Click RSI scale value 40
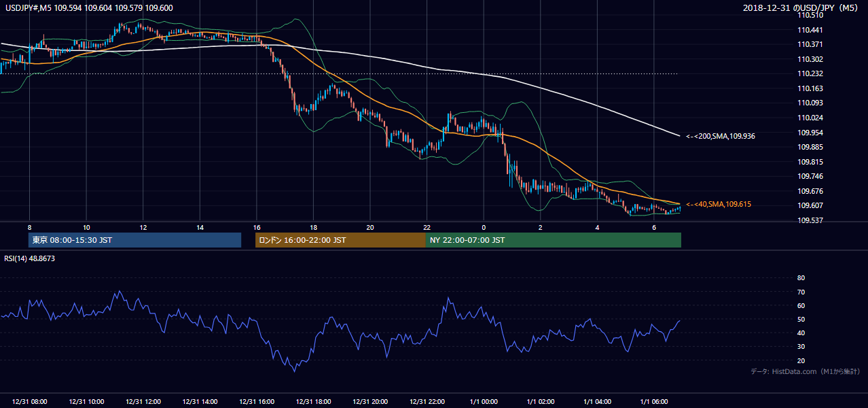 pyautogui.click(x=801, y=333)
